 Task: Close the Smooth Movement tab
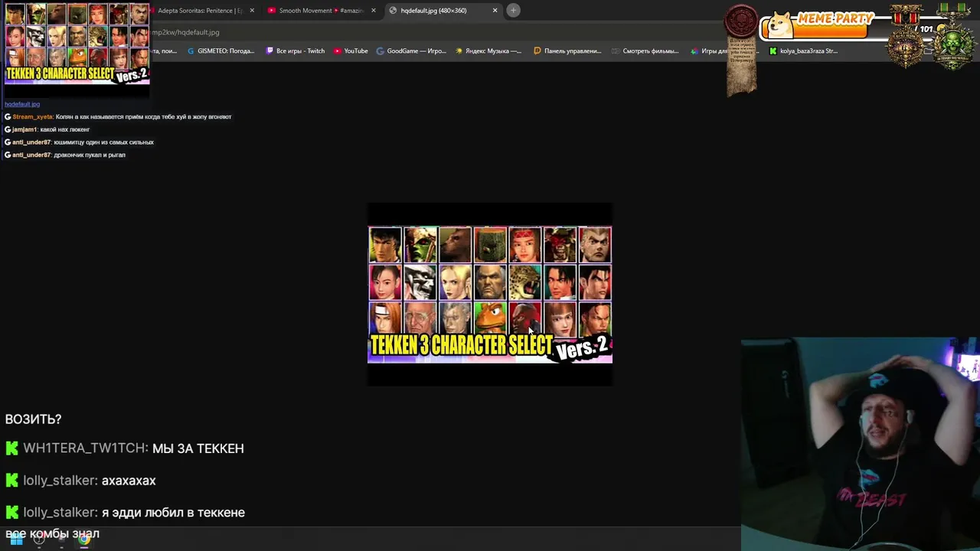374,11
